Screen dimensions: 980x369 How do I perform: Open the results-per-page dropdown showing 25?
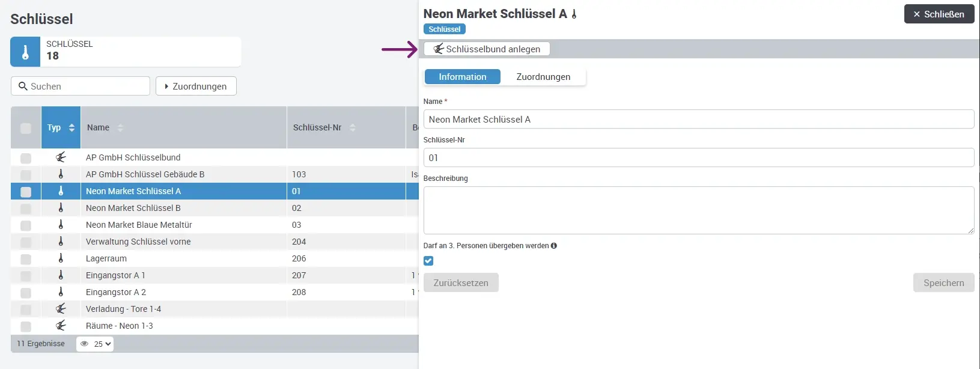pos(96,344)
